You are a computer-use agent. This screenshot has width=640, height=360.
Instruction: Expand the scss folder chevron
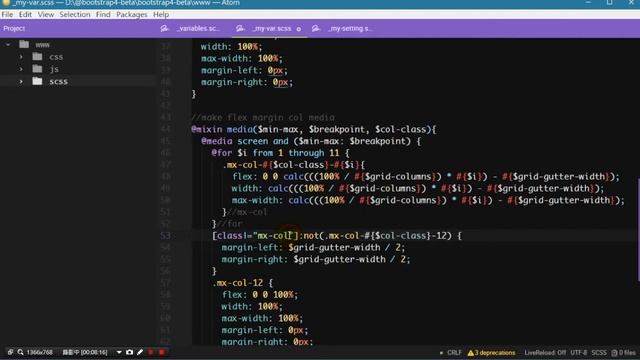click(21, 81)
